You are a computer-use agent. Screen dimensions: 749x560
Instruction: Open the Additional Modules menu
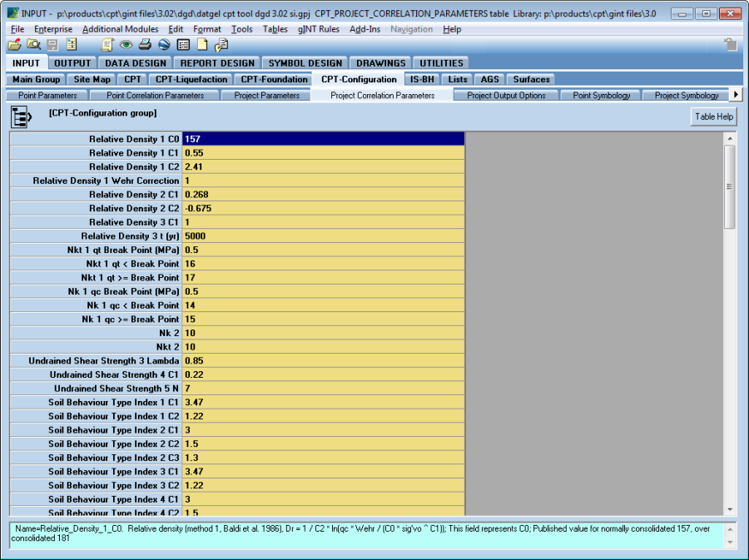point(120,29)
